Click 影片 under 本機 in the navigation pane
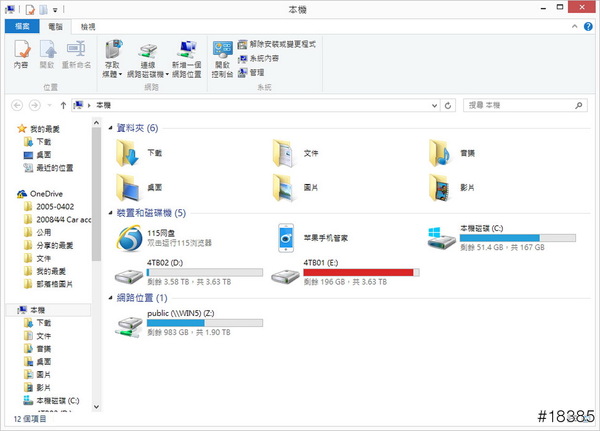 pyautogui.click(x=37, y=387)
